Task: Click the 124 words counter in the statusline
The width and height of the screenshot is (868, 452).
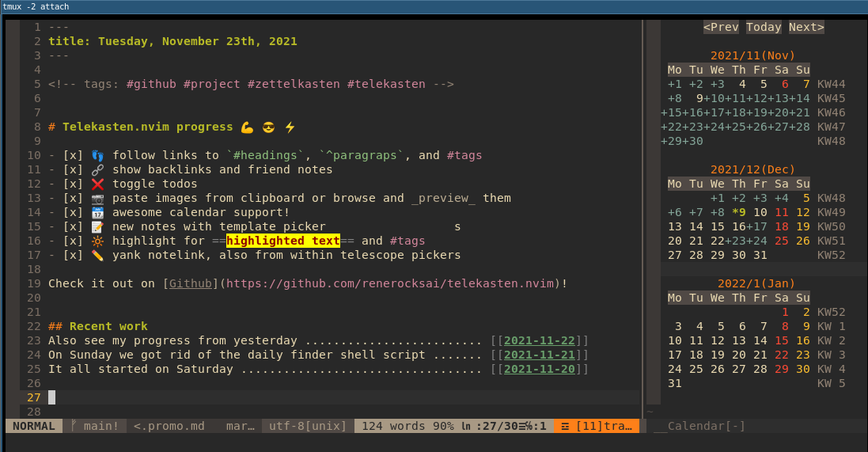Action: [393, 426]
